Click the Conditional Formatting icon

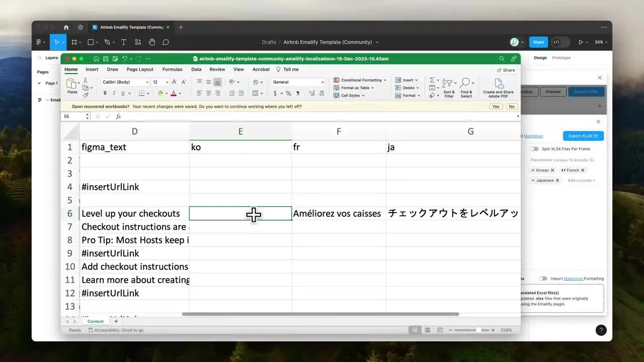(336, 80)
